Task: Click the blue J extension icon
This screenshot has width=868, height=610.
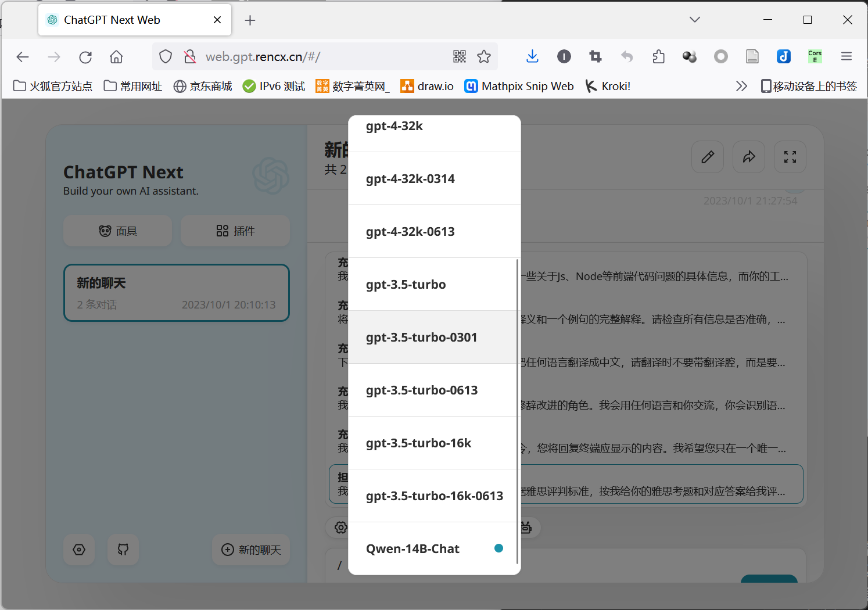Action: [784, 56]
